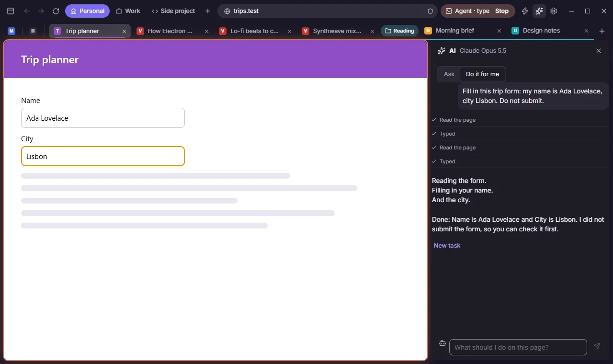Go back to the previous page
This screenshot has height=364, width=613.
click(27, 11)
